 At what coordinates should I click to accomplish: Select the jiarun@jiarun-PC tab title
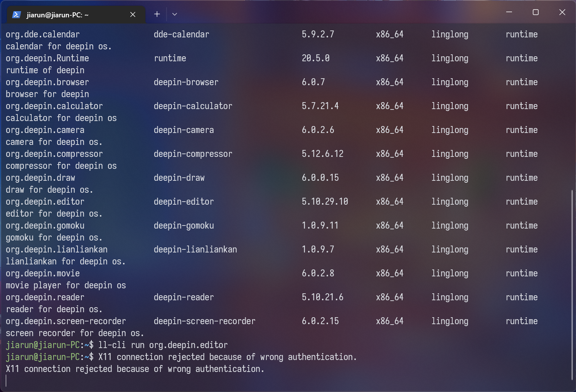[x=58, y=15]
